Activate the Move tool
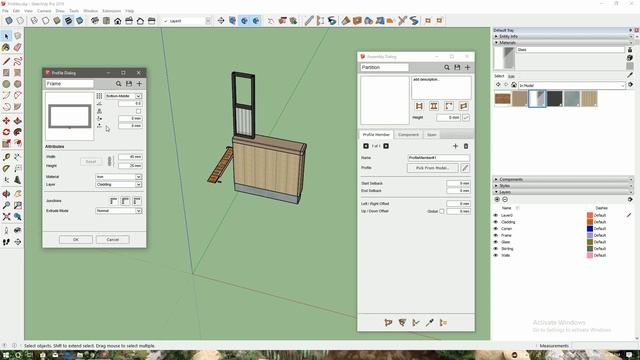 [6, 121]
